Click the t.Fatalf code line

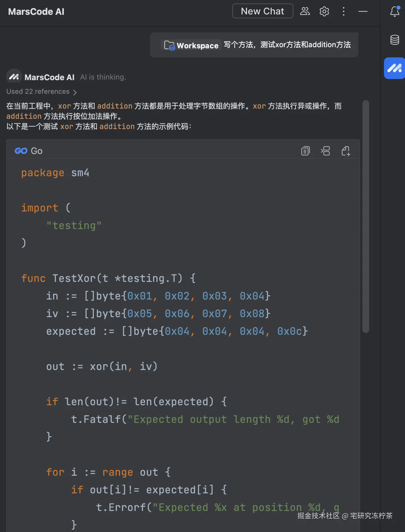point(205,419)
